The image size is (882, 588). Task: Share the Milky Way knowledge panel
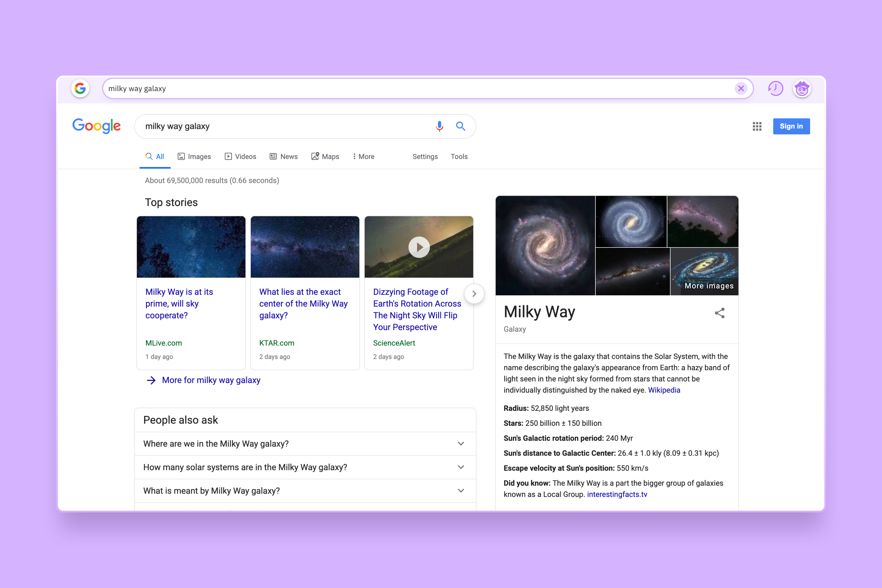(719, 313)
